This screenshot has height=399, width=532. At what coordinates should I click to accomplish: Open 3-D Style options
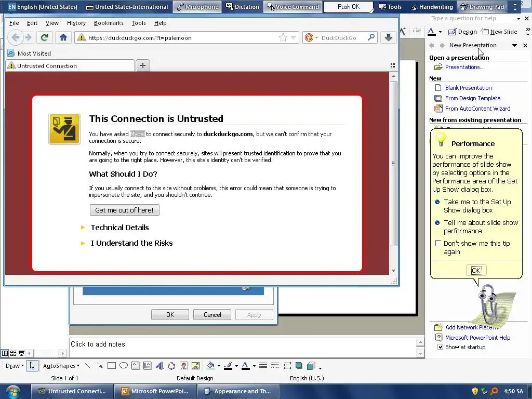(311, 365)
